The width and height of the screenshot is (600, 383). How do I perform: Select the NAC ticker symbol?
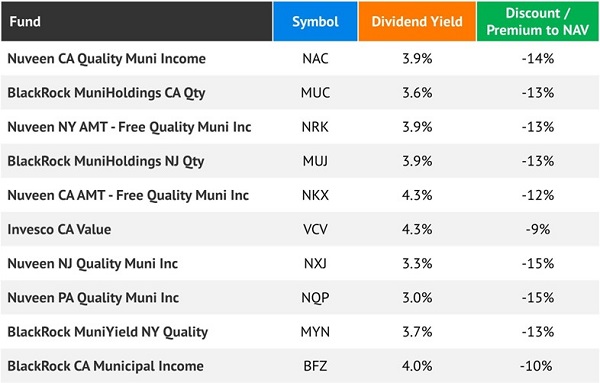coord(315,59)
